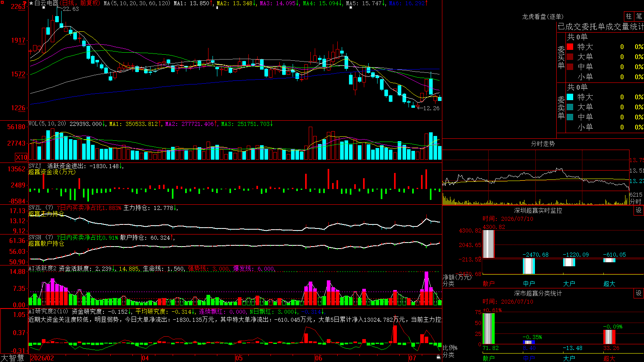Click the star icon beside 白云电器
644x362 pixels.
(31, 3)
